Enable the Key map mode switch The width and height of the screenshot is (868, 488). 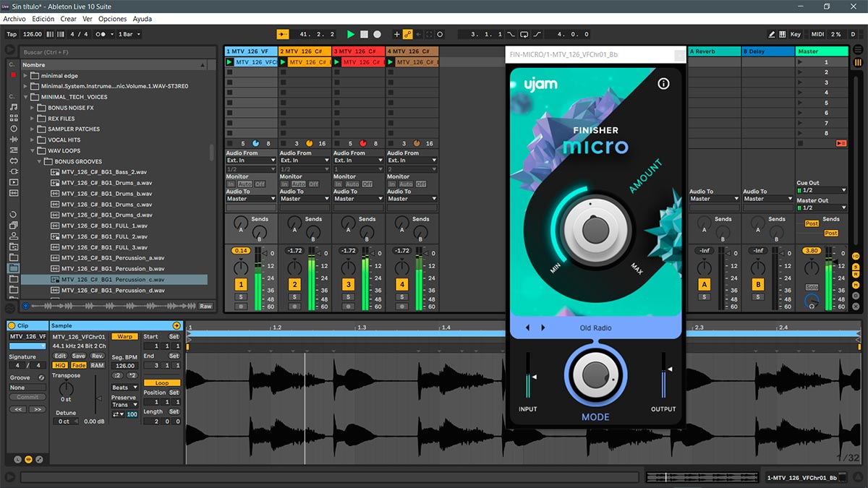(x=796, y=34)
